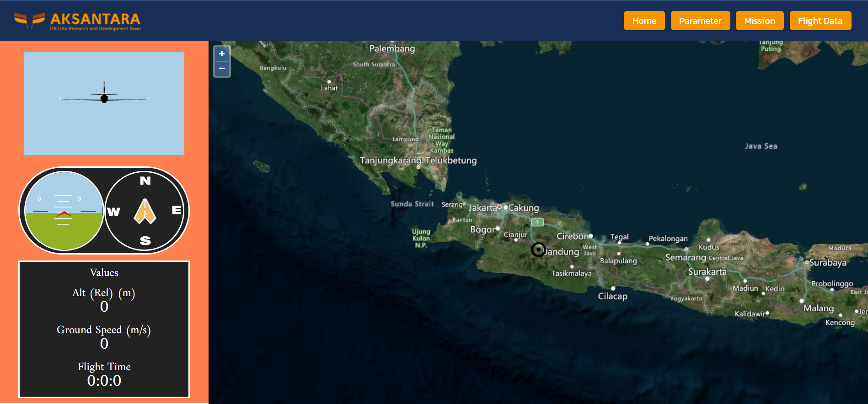
Task: Open the Home page
Action: [x=644, y=21]
